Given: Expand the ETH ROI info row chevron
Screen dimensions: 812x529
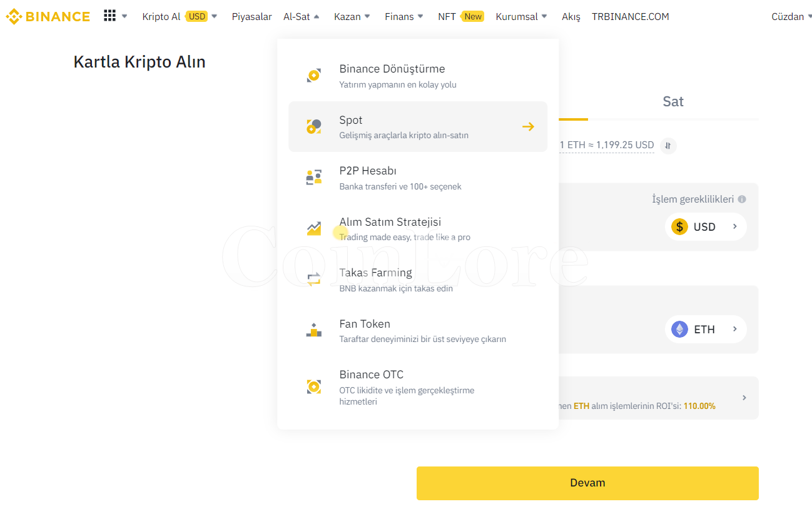Looking at the screenshot, I should (x=744, y=398).
